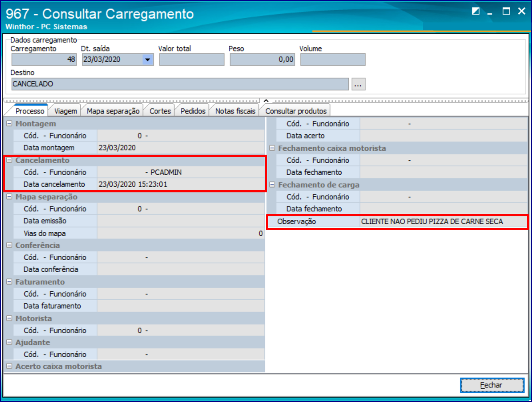Collapse the Motorista section
This screenshot has height=402, width=532.
9,319
